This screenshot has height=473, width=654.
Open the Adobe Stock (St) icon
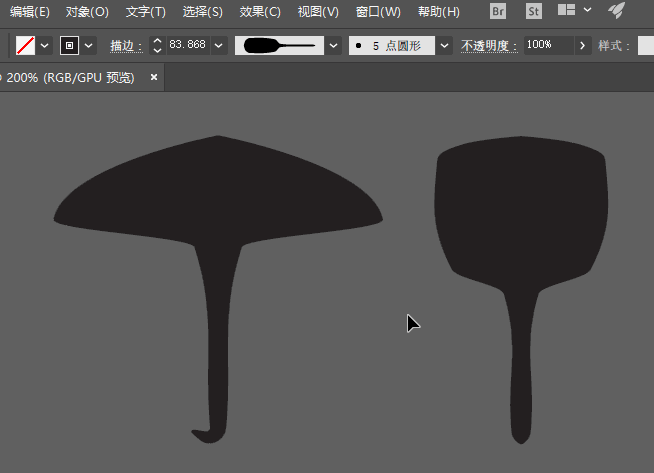[x=534, y=11]
